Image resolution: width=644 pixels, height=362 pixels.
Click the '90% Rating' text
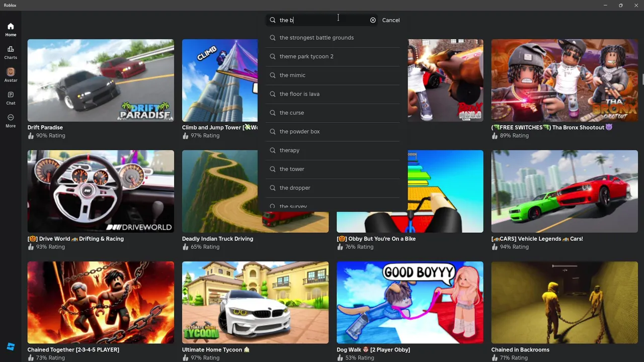tap(50, 136)
